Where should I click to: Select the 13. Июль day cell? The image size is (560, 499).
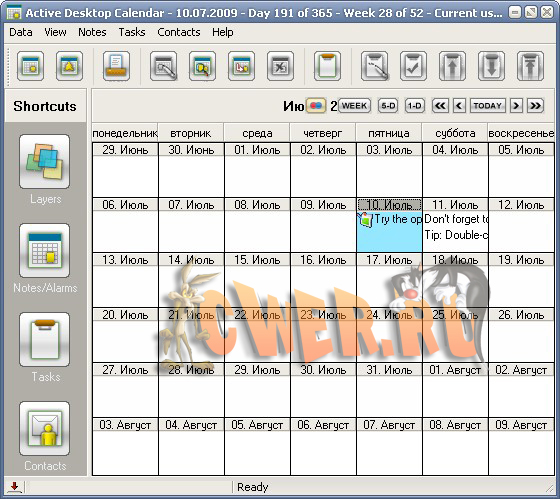[125, 280]
